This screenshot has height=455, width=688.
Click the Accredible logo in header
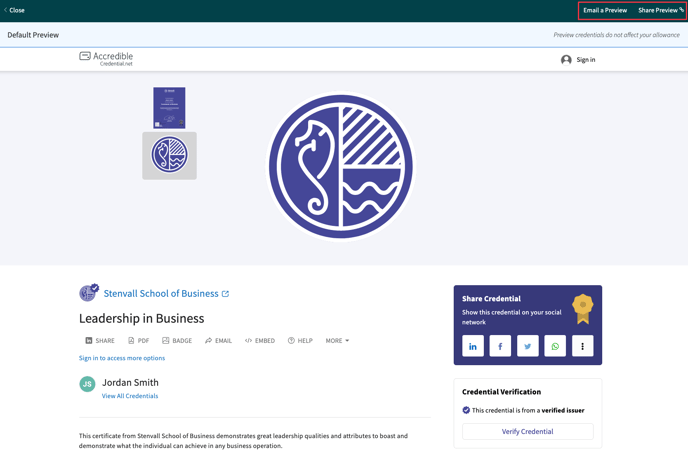click(x=106, y=59)
